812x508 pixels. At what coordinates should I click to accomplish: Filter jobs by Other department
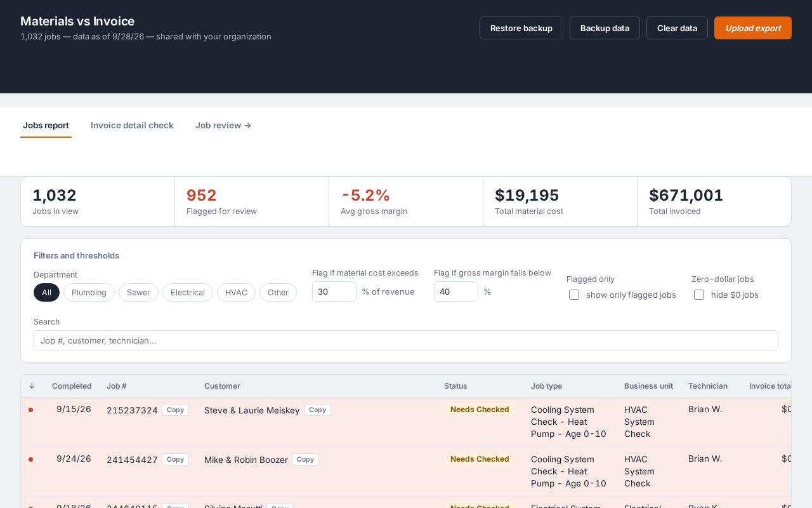click(278, 292)
